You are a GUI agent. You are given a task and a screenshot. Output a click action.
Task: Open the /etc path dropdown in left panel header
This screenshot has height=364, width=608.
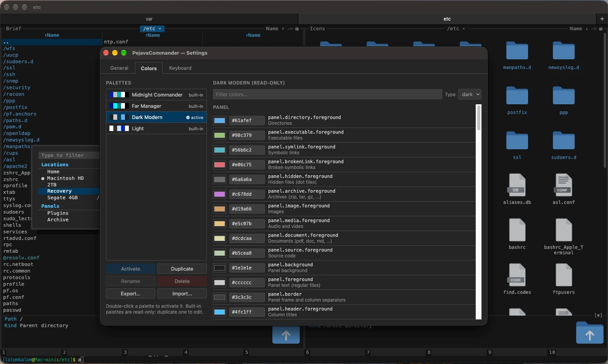coord(152,29)
